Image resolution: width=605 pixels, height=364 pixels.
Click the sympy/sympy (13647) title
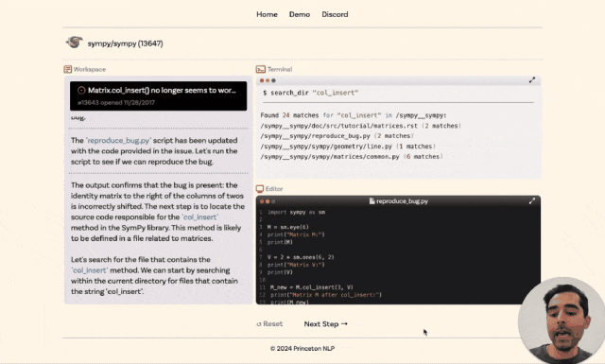[125, 43]
